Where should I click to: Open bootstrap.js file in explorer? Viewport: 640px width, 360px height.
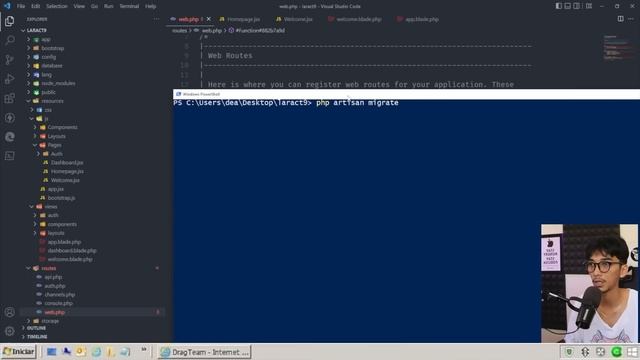pyautogui.click(x=61, y=198)
